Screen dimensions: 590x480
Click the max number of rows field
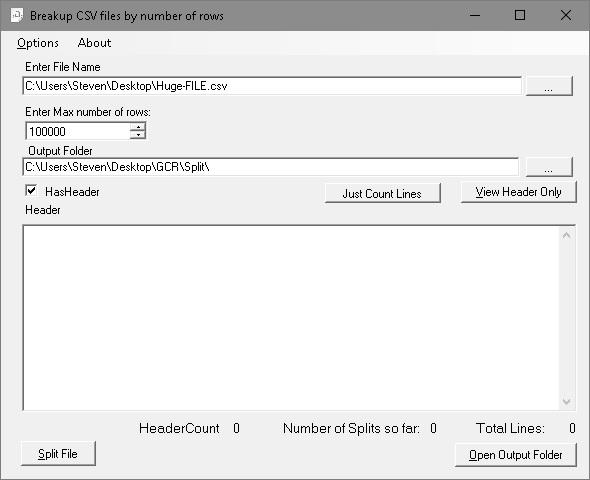point(78,131)
